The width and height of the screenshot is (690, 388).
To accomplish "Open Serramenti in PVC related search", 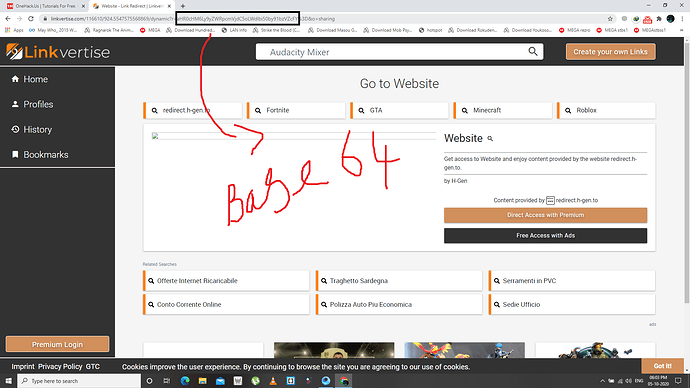I will [572, 281].
